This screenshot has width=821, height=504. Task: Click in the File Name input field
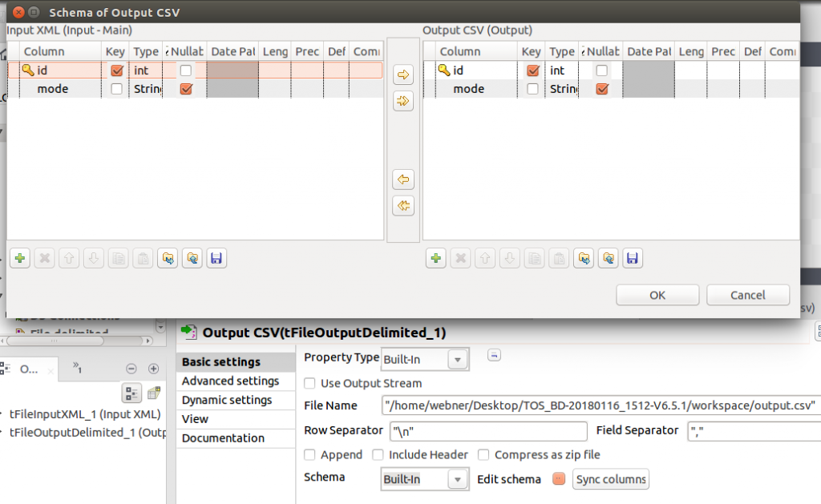pyautogui.click(x=601, y=406)
